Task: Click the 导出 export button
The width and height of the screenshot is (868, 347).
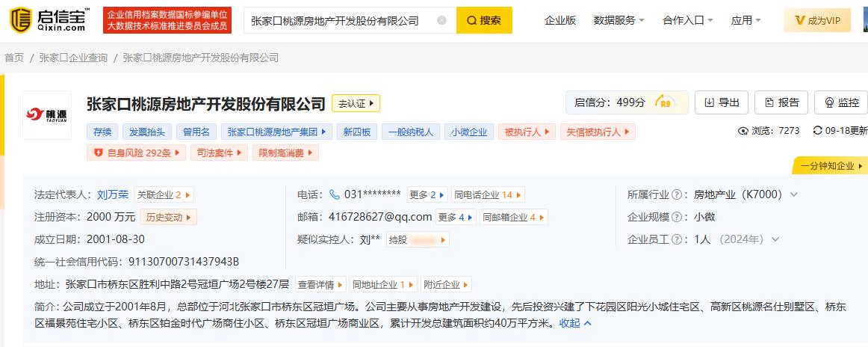Action: pos(722,102)
